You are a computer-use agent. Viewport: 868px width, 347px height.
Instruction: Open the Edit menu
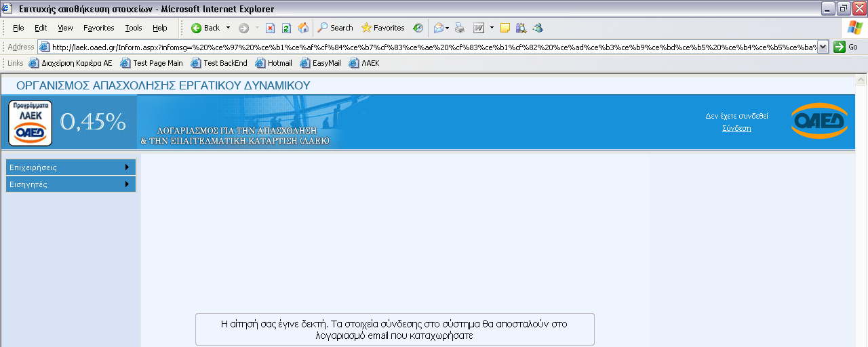pos(41,28)
